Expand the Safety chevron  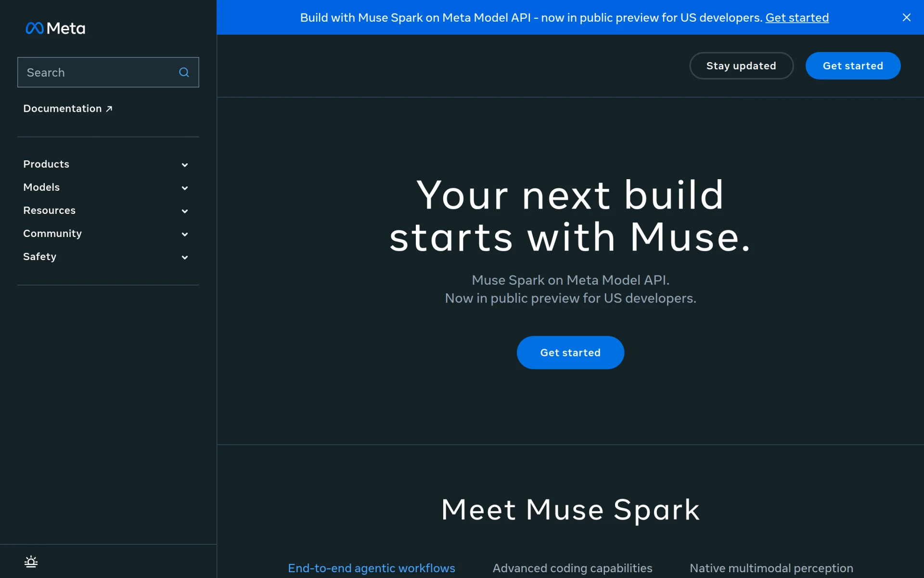(185, 257)
